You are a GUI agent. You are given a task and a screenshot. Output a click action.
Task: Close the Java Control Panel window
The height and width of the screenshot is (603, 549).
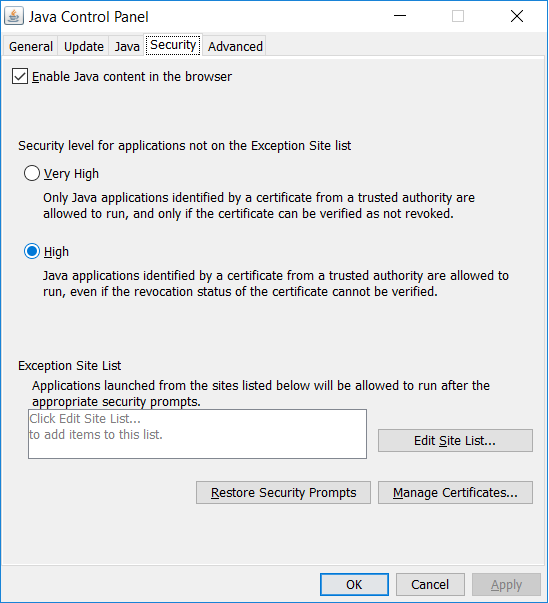[517, 16]
